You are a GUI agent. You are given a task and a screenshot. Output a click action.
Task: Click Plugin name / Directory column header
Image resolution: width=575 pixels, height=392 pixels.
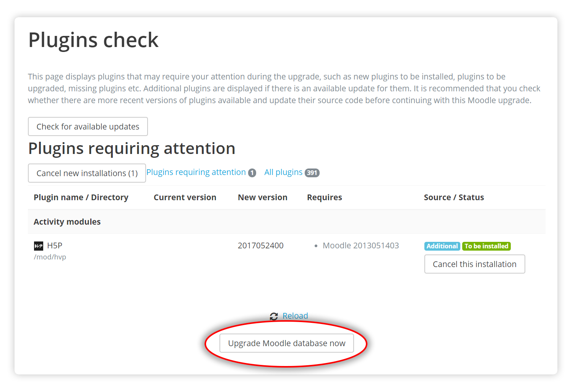(81, 198)
